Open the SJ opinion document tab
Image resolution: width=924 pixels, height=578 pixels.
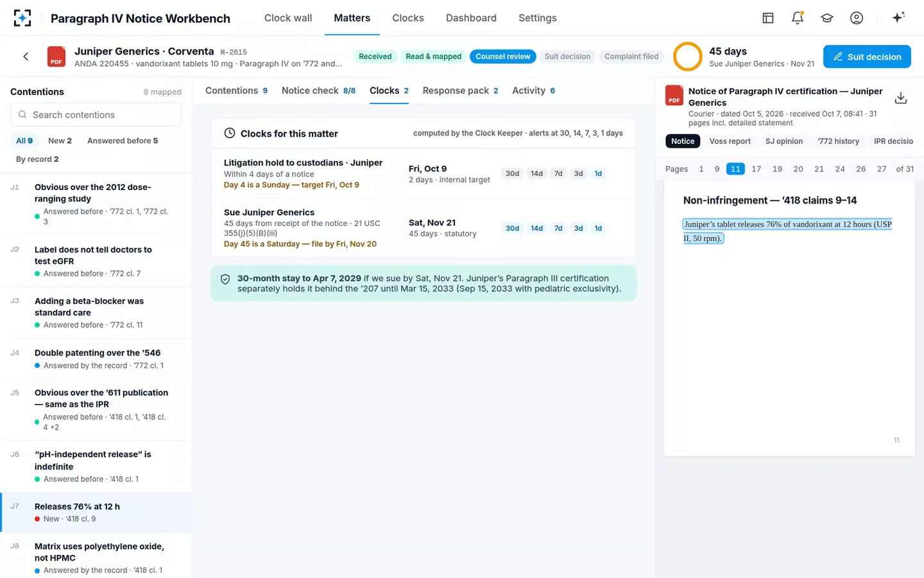(783, 141)
